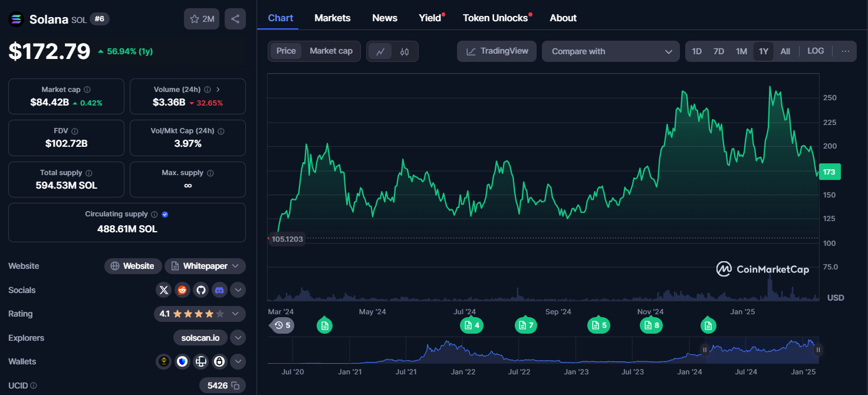
Task: Click the 105.1203 baseline price label
Action: (287, 239)
